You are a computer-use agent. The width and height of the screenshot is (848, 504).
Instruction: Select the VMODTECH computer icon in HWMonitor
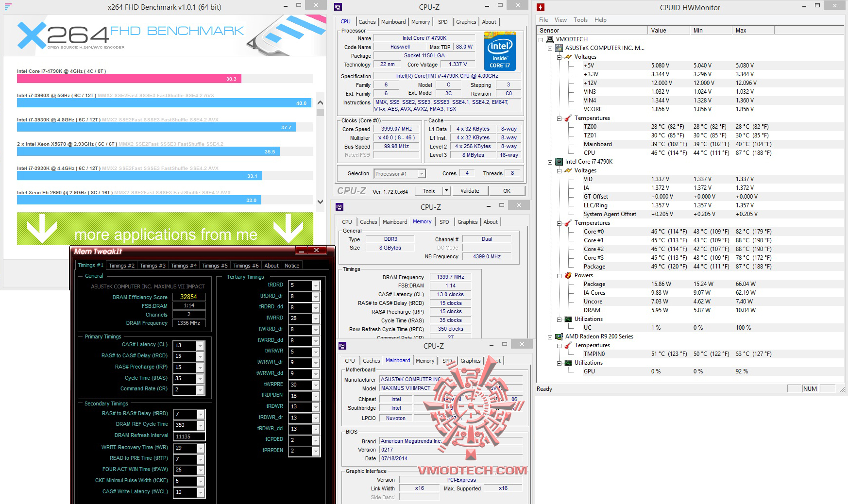549,39
